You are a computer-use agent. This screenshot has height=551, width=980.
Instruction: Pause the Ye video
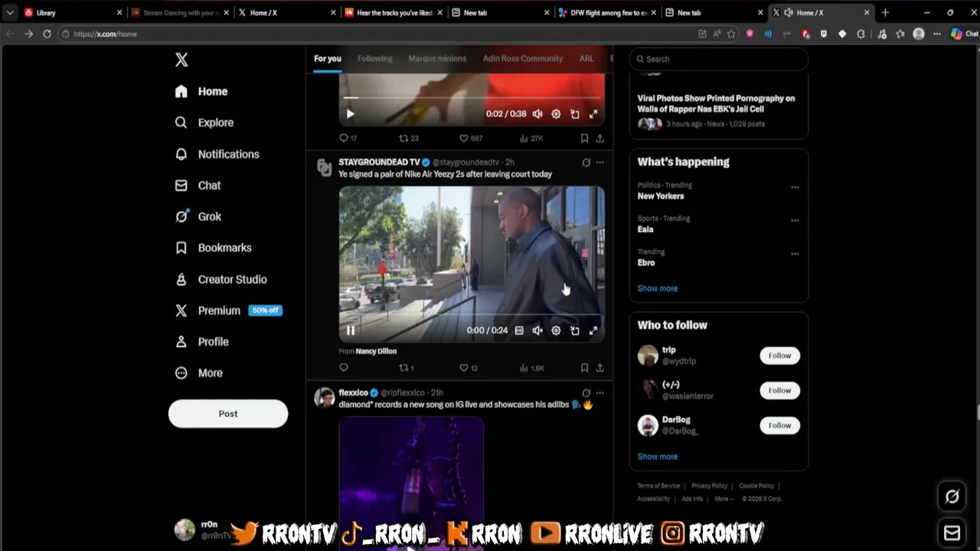coord(350,331)
